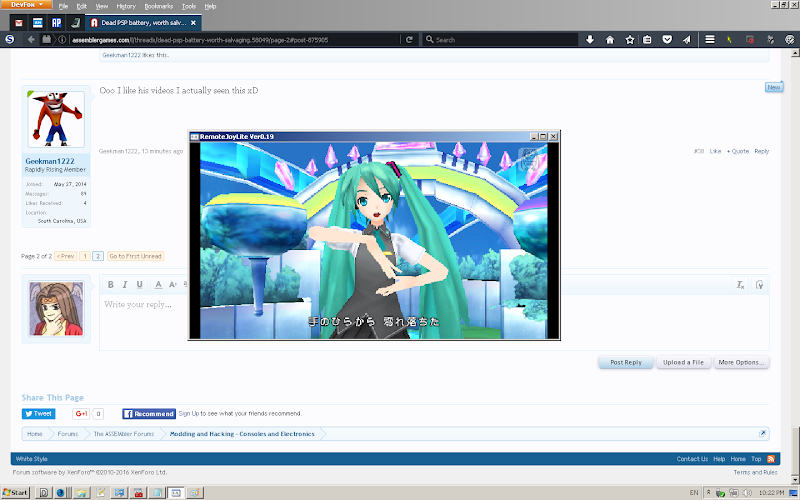Viewport: 800px width, 500px height.
Task: Bookmark this page with the star icon
Action: pos(630,39)
